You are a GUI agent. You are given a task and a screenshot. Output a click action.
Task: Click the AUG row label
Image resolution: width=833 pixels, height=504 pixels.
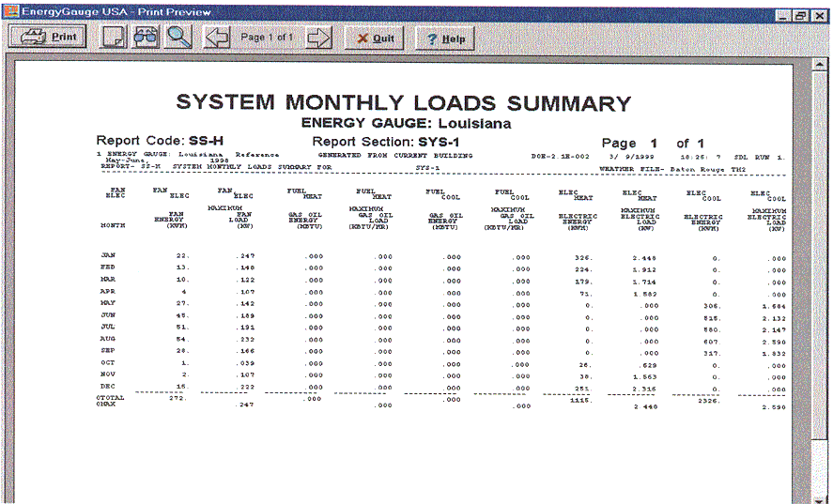coord(108,338)
